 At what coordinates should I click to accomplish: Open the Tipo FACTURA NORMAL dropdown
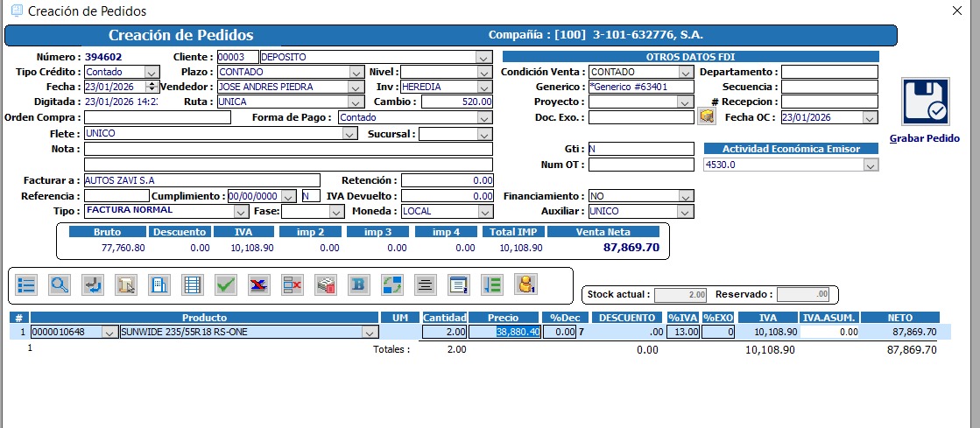point(241,211)
